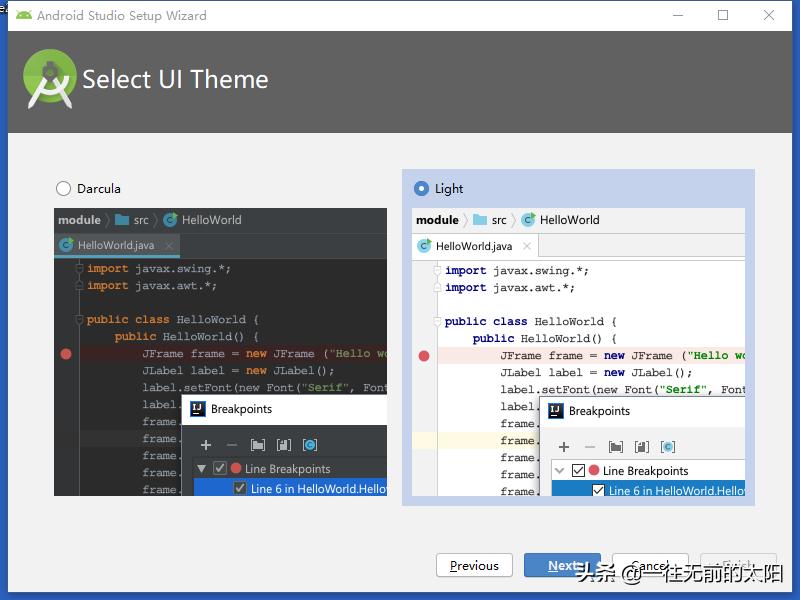Click the remove breakpoint minus icon
The width and height of the screenshot is (800, 600).
tap(590, 447)
